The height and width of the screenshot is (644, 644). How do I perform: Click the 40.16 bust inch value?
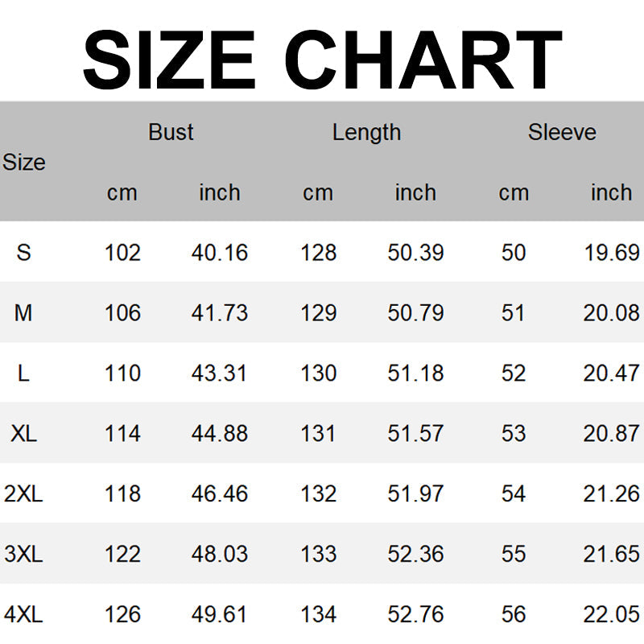pos(220,252)
